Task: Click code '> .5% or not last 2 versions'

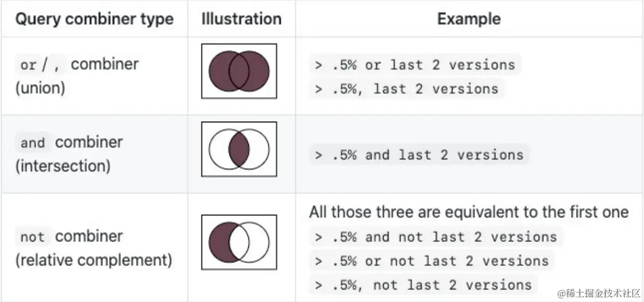Action: pyautogui.click(x=432, y=261)
